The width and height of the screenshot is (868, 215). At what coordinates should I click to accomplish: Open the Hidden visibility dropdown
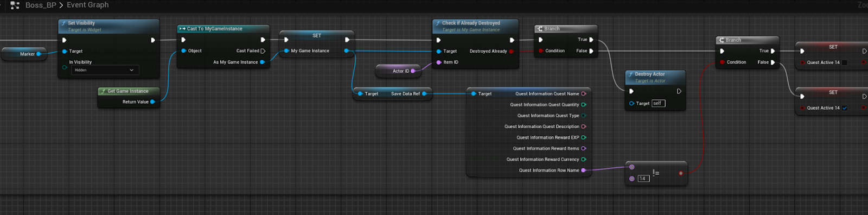(105, 70)
